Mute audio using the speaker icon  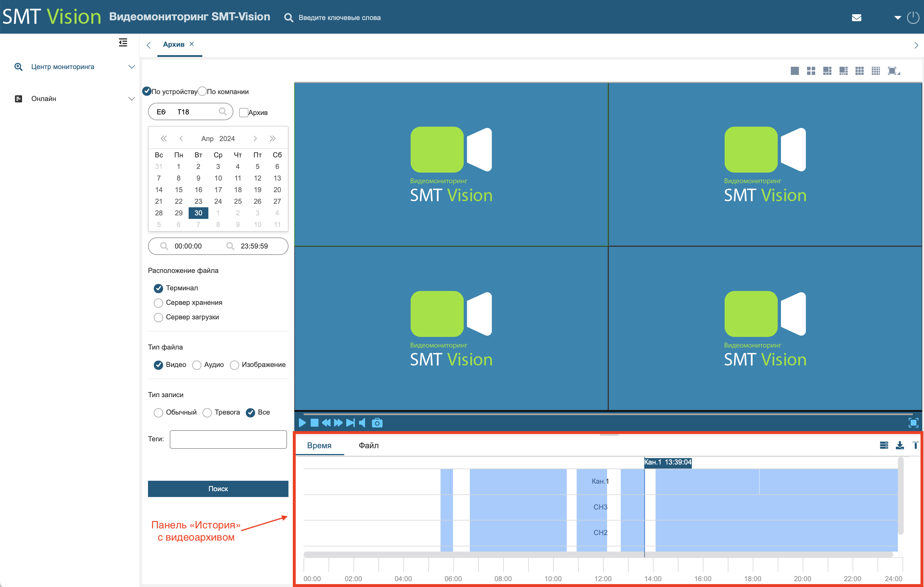[x=362, y=423]
